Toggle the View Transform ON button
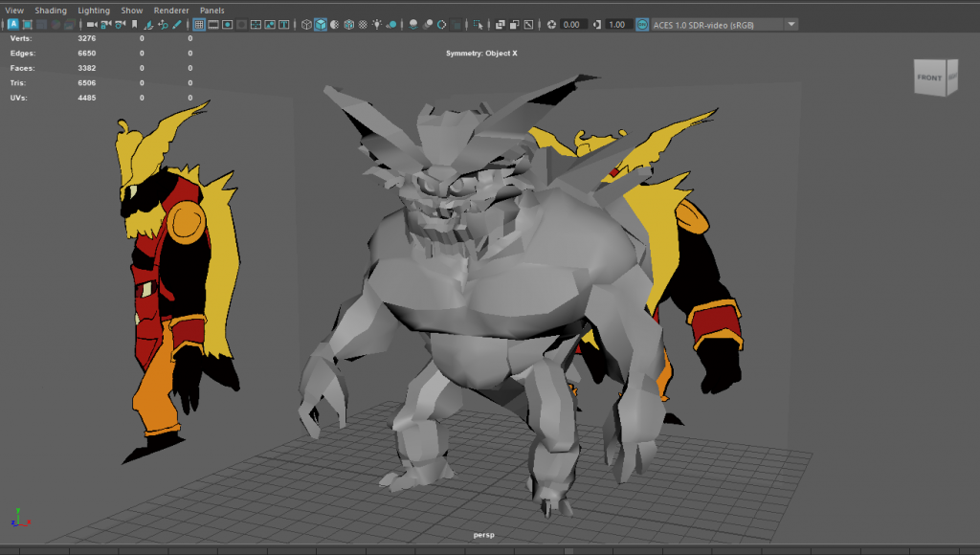This screenshot has height=555, width=980. [x=640, y=24]
